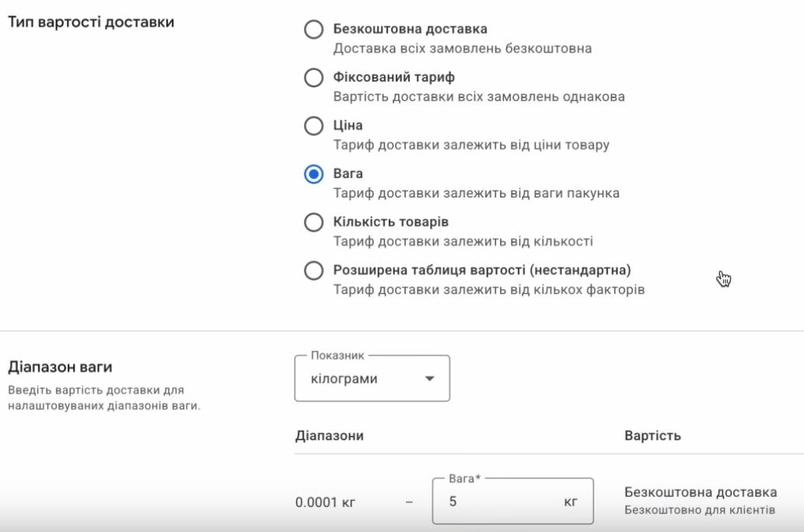Select the Ціна radio button
The height and width of the screenshot is (532, 804).
(313, 126)
